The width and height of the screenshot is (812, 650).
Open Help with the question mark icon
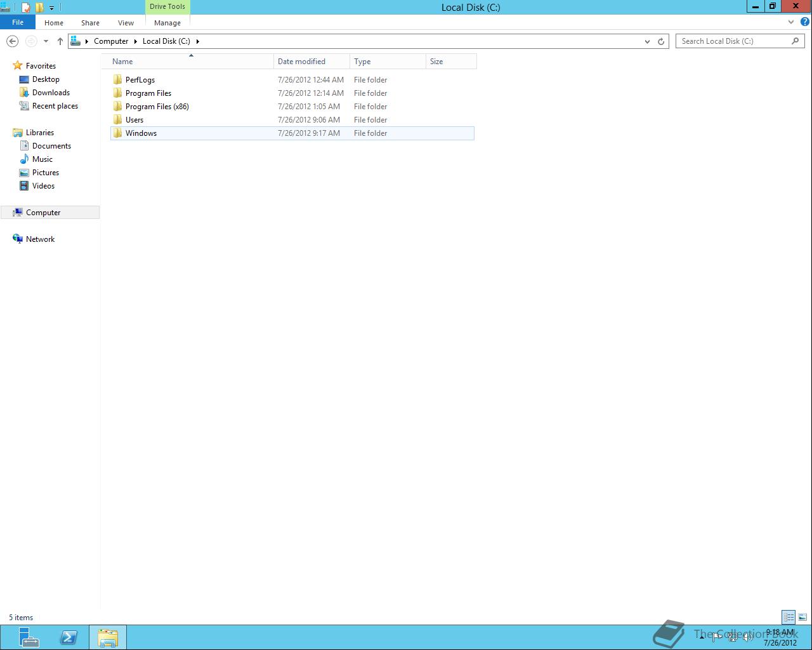tap(804, 22)
